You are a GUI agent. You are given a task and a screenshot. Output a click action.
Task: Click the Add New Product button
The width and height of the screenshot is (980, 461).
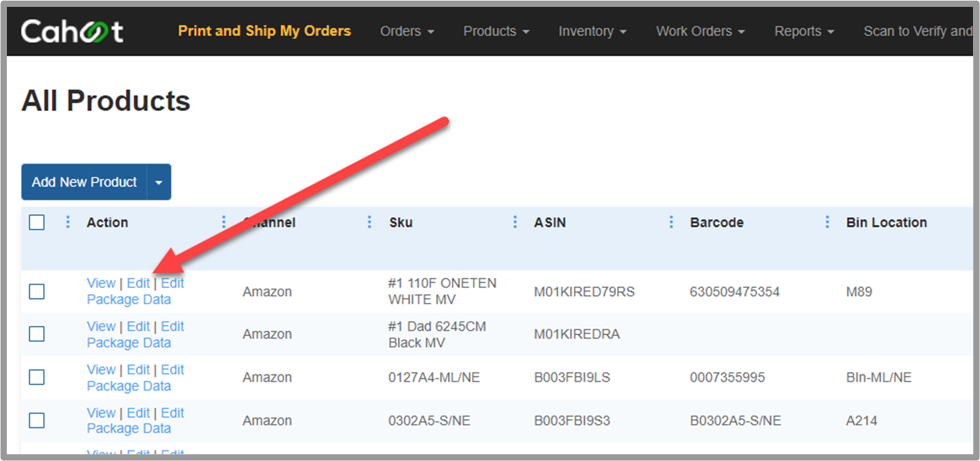[85, 183]
